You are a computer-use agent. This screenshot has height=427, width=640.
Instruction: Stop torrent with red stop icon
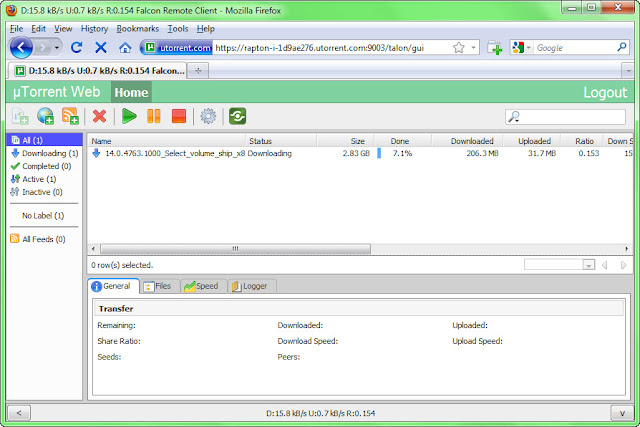tap(179, 116)
